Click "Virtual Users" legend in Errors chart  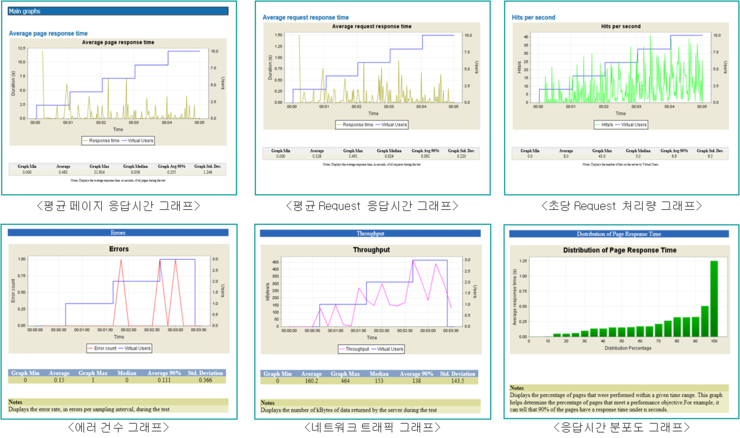click(x=135, y=348)
